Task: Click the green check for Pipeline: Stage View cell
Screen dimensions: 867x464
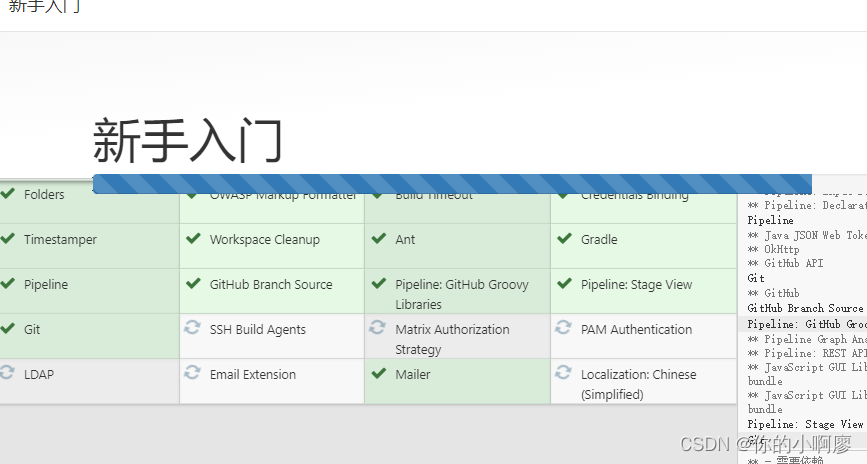Action: click(x=565, y=284)
